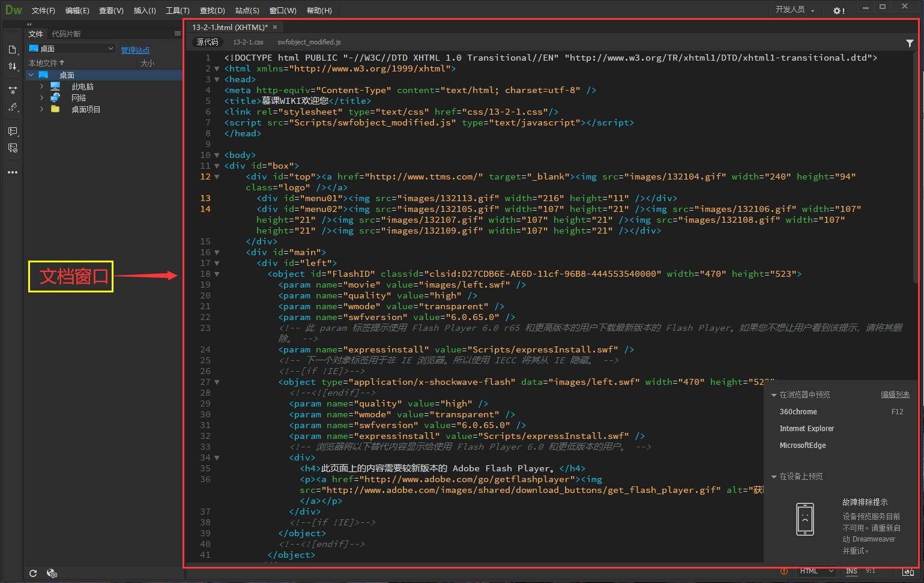924x583 pixels.
Task: Open the 开发人员 workspace dropdown
Action: click(x=795, y=10)
